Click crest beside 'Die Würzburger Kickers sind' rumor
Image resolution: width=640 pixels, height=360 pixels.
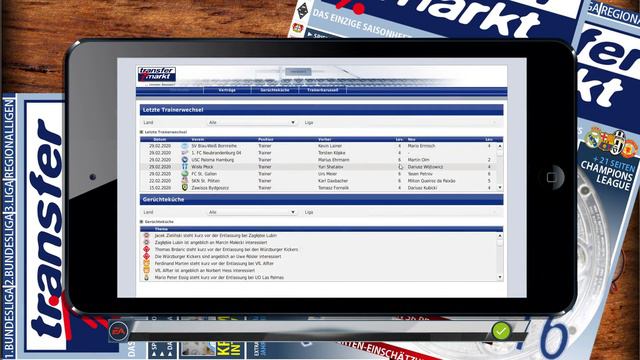(147, 256)
